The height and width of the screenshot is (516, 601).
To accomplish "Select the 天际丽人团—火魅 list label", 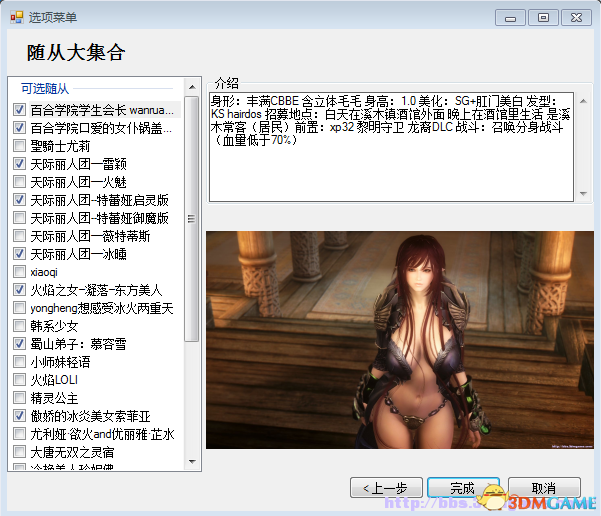I will (x=79, y=182).
